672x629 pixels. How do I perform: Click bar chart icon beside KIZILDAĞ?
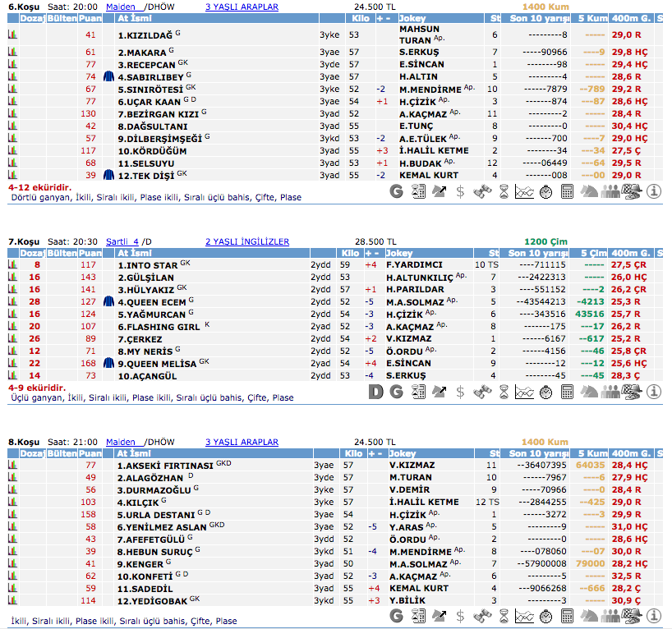13,35
